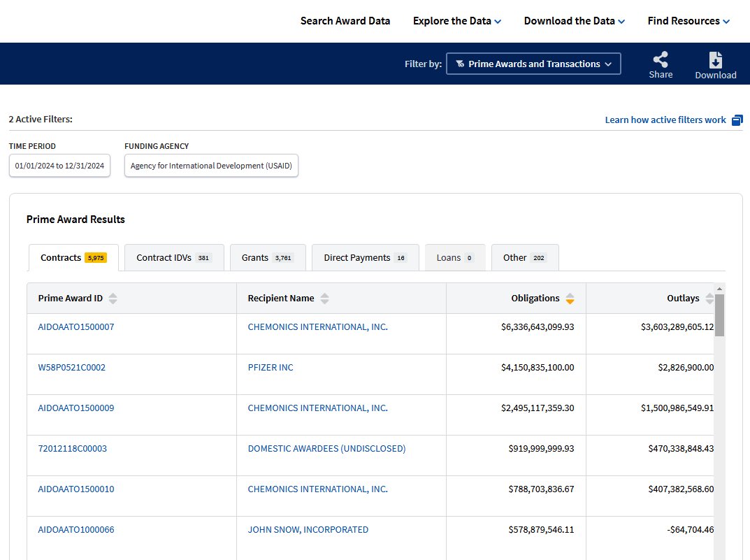Sort by Prime Award ID column
This screenshot has width=750, height=560.
tap(113, 299)
